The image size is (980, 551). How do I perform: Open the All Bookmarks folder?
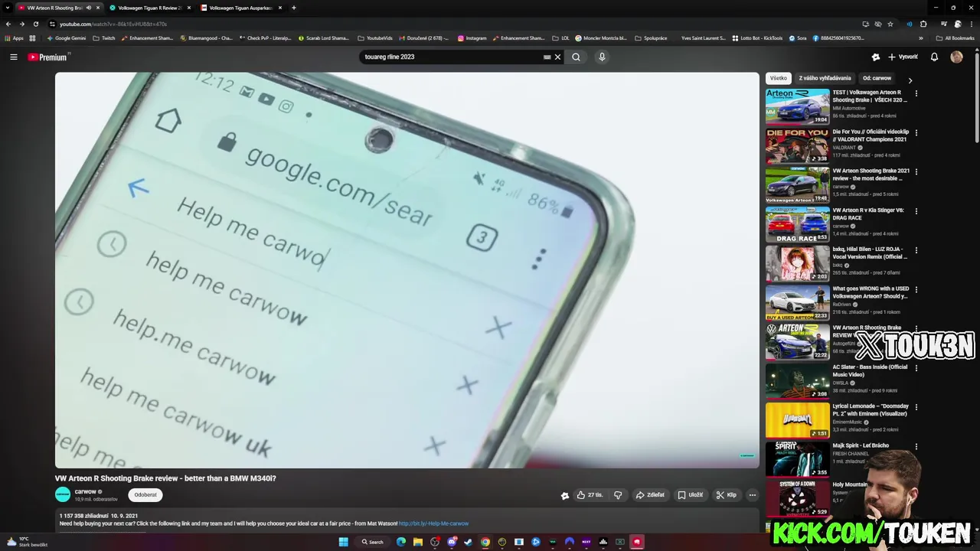point(955,37)
